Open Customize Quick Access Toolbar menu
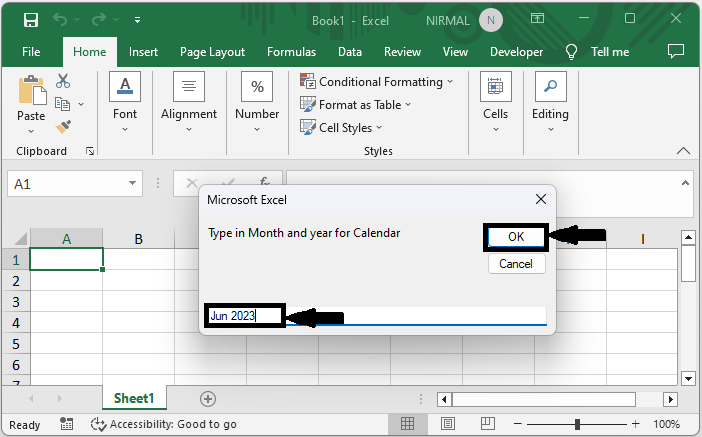This screenshot has height=437, width=702. pos(137,20)
